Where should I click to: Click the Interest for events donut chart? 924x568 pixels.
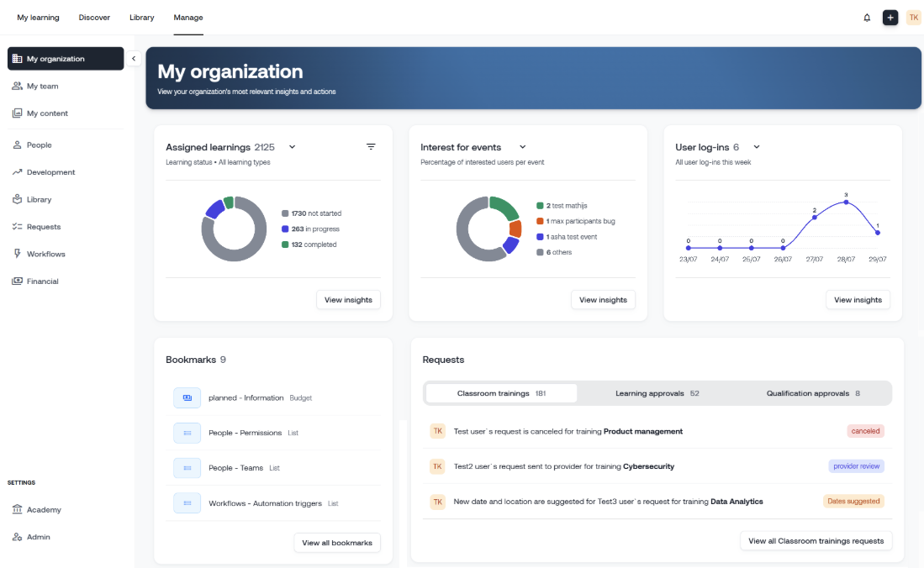489,229
